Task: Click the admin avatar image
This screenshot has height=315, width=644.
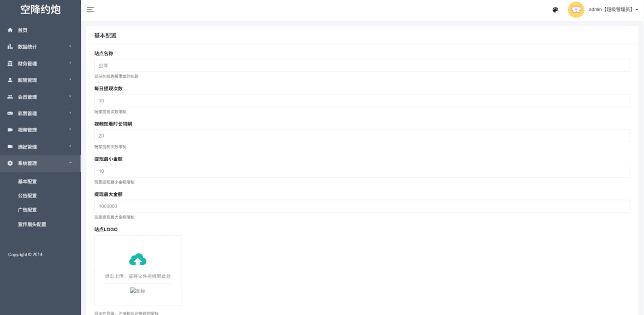Action: click(576, 10)
